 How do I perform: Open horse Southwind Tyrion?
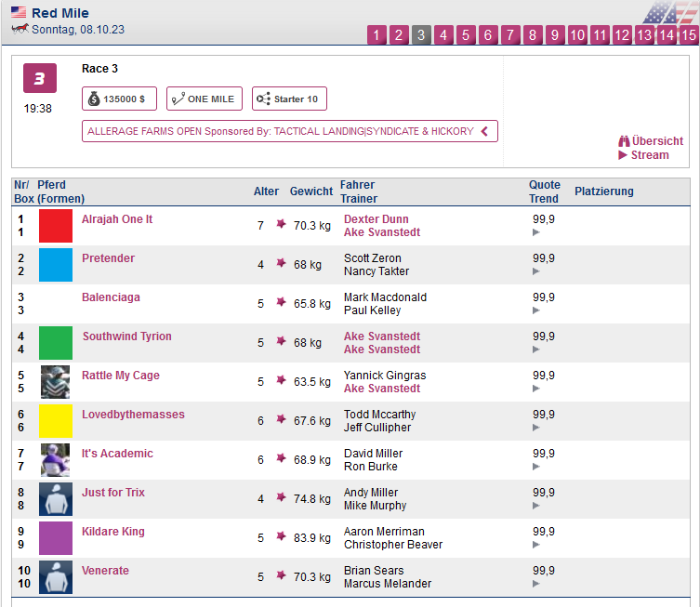(126, 336)
